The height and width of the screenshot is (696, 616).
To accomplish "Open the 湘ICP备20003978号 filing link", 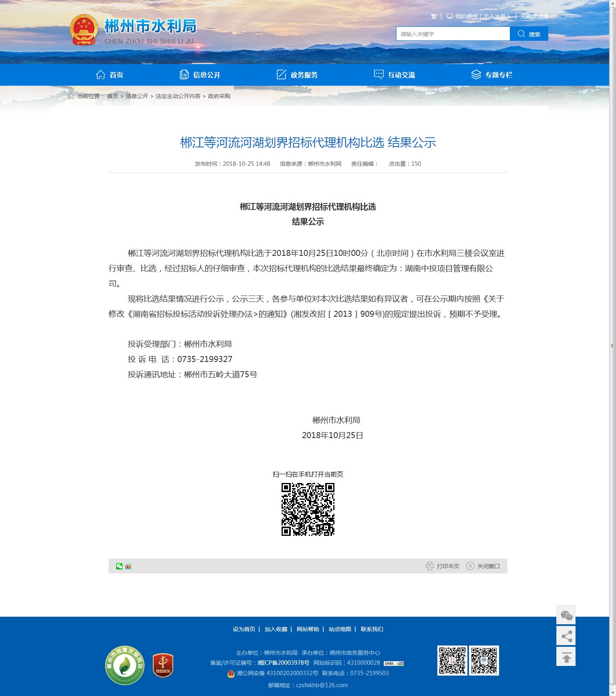I will (x=284, y=663).
